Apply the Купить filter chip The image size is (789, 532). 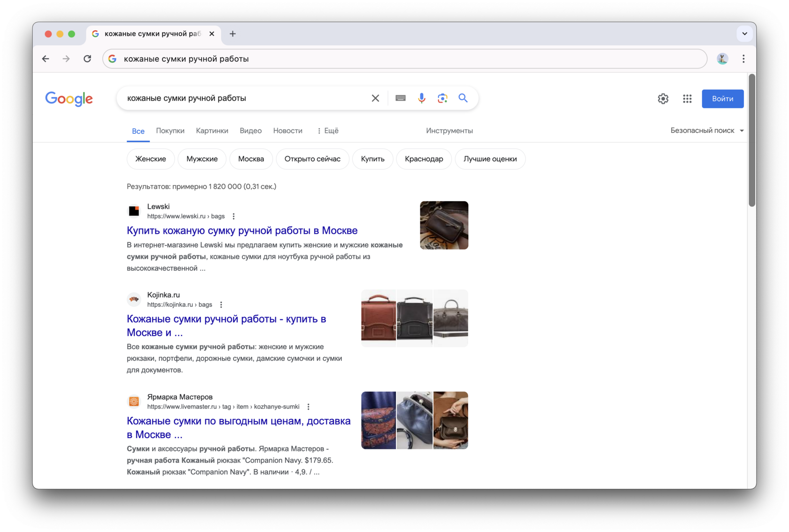372,159
